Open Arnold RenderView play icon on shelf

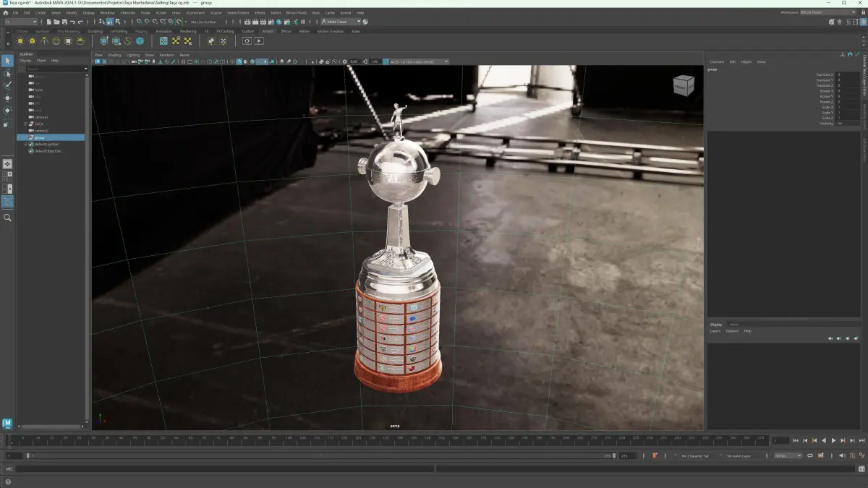259,41
